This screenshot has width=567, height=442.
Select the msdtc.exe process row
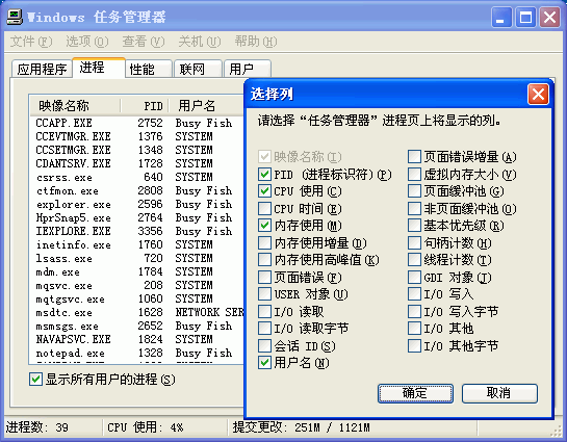pyautogui.click(x=137, y=312)
